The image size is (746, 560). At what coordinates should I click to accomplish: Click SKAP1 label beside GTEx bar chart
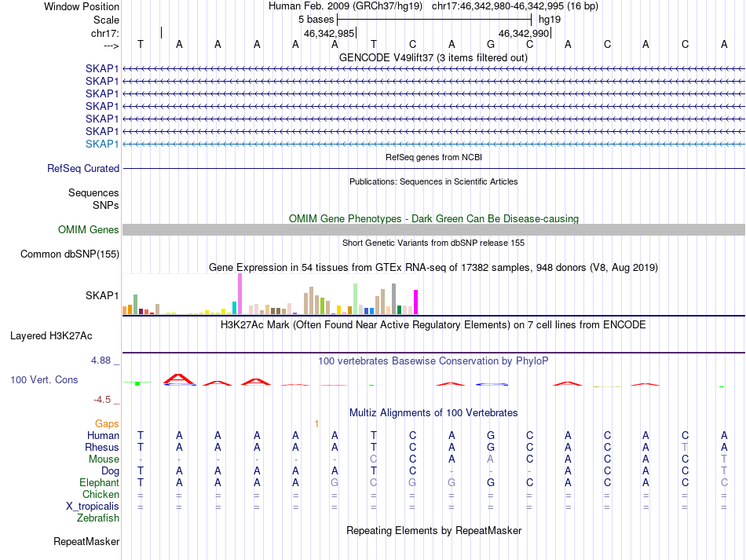102,295
